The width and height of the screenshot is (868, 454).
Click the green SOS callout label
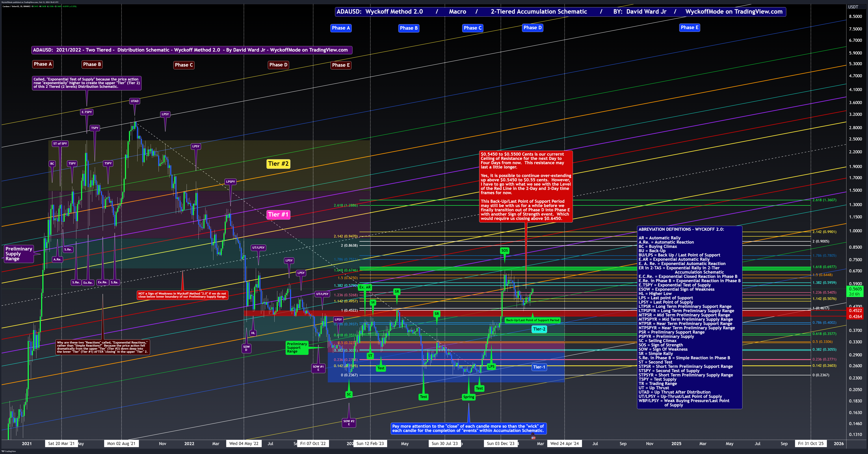tap(504, 250)
